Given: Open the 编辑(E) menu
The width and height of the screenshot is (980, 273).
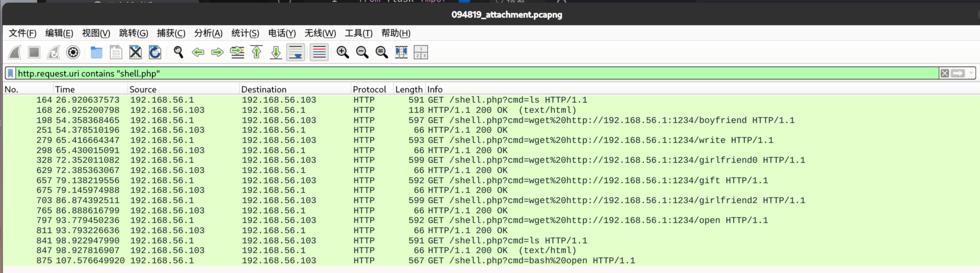Looking at the screenshot, I should point(59,33).
